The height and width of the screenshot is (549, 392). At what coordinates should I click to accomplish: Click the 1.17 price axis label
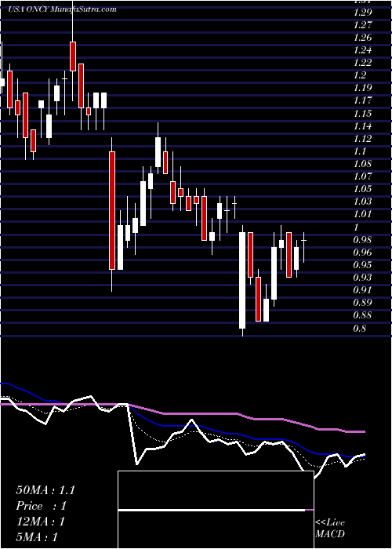[x=362, y=100]
